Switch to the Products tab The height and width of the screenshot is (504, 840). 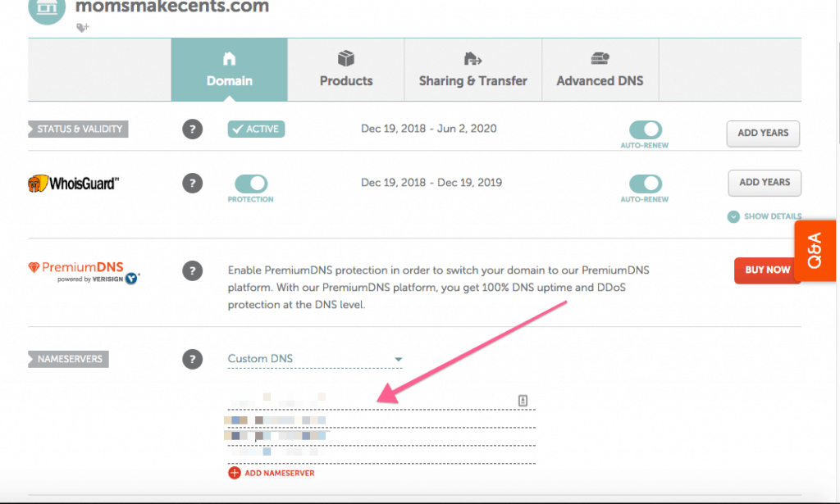pos(346,70)
